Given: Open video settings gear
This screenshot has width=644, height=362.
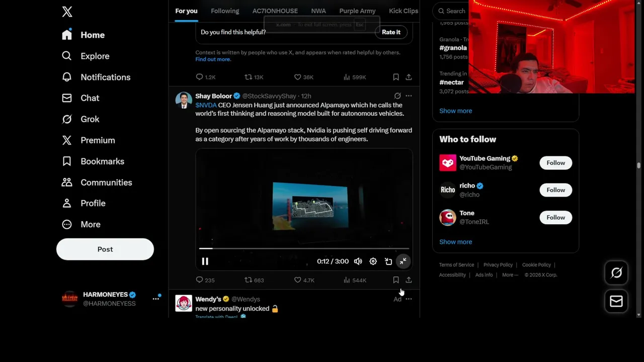Looking at the screenshot, I should [x=373, y=261].
